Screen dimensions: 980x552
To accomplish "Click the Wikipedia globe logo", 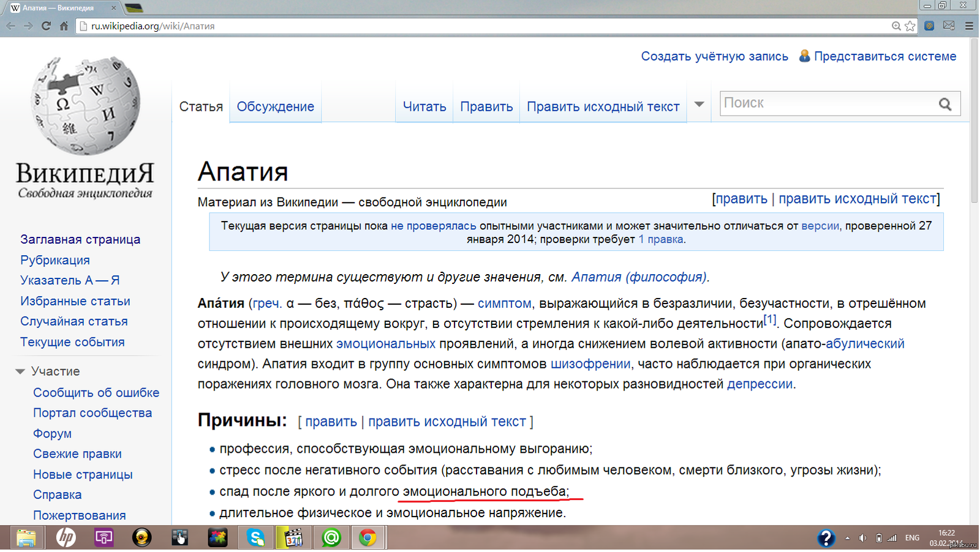I will [x=85, y=105].
